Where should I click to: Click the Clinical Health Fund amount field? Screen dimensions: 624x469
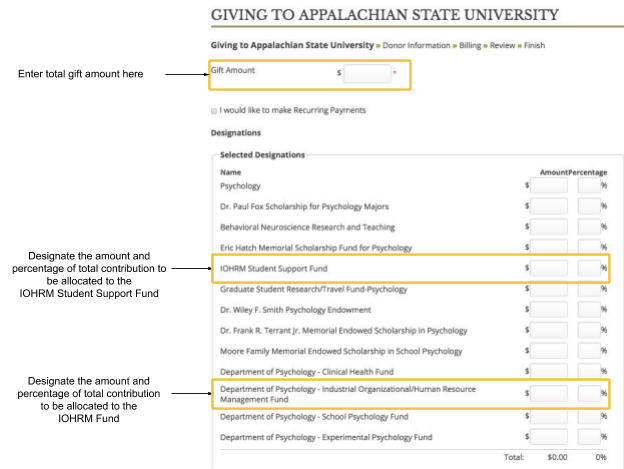click(x=549, y=372)
